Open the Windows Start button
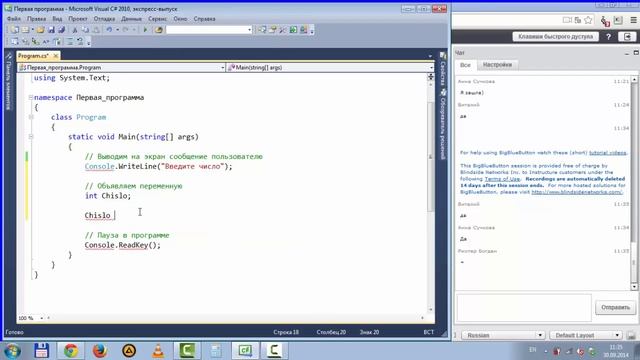This screenshot has height=360, width=640. click(13, 351)
